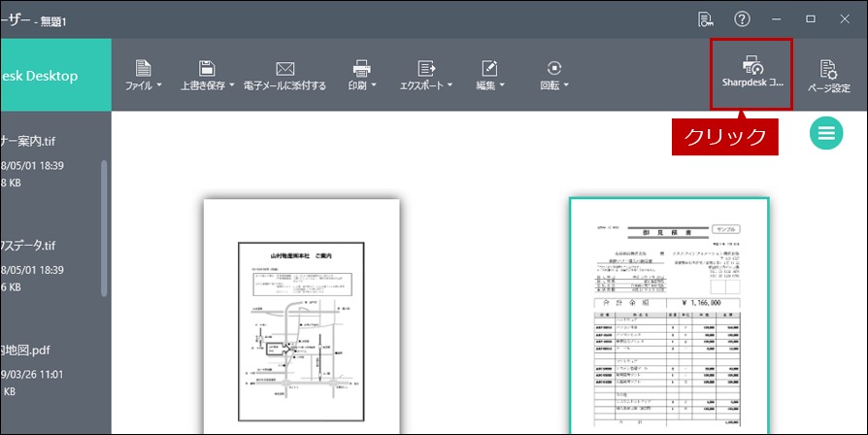868x435 pixels.
Task: Click the Sharpdesk toolbar button
Action: coord(751,74)
